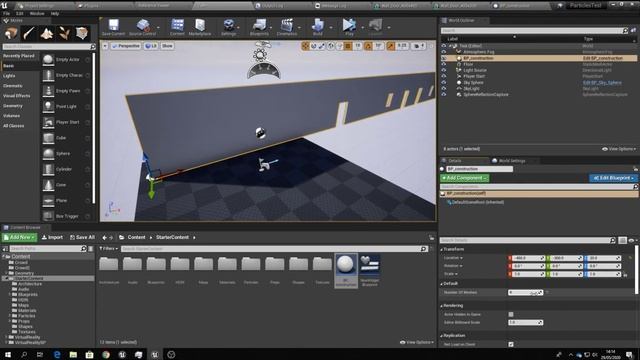Image resolution: width=640 pixels, height=360 pixels.
Task: Open the Perspective viewport dropdown
Action: point(126,46)
